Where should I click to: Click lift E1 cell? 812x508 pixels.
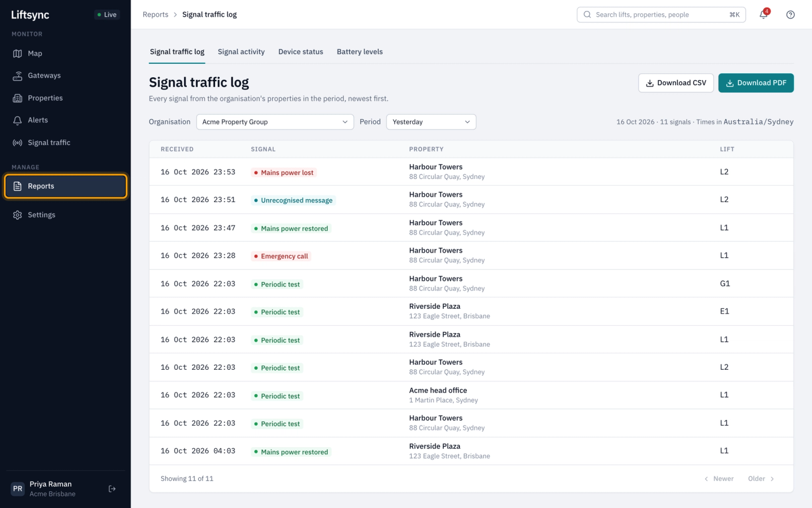724,312
